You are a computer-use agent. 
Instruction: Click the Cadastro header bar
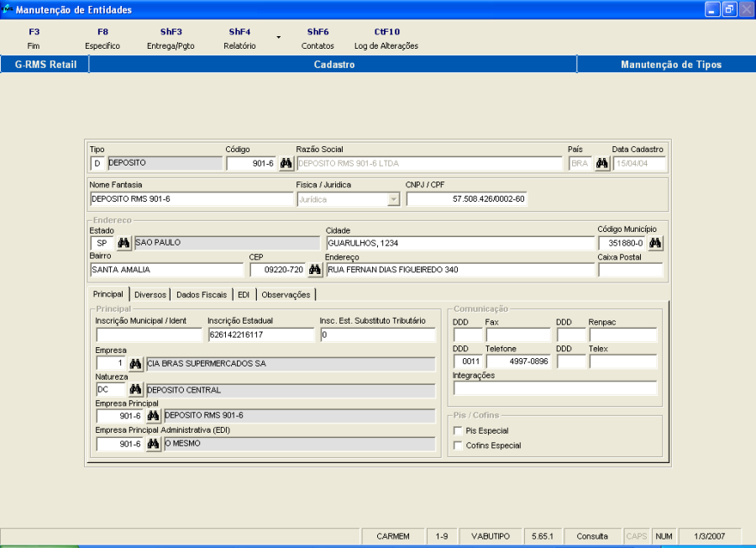pyautogui.click(x=333, y=65)
